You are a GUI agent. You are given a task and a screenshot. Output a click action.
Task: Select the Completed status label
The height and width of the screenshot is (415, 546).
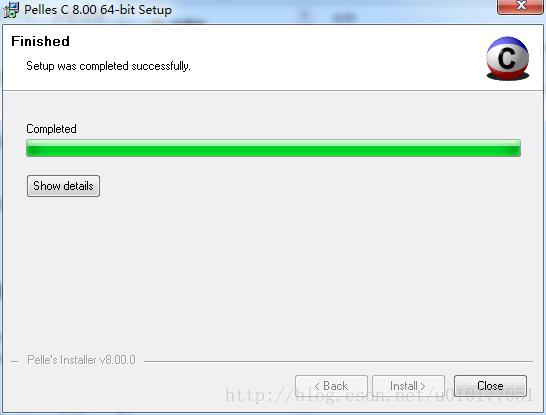tap(52, 129)
